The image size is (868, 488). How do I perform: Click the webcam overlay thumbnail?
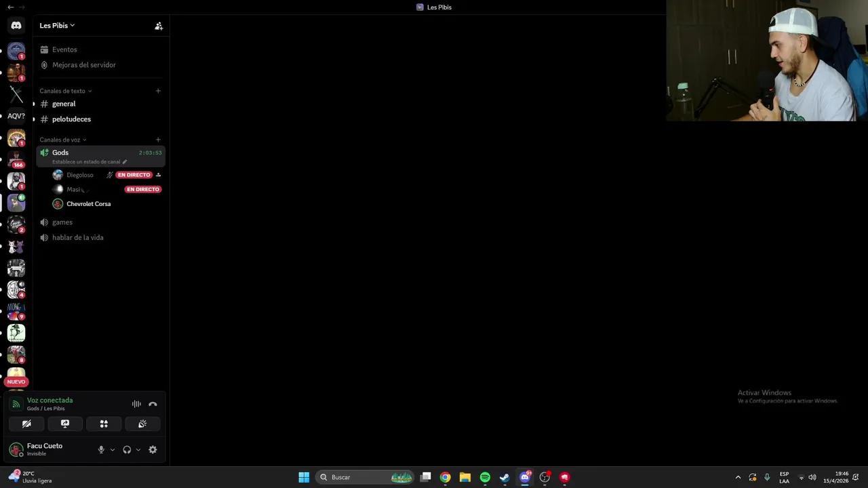[x=767, y=60]
